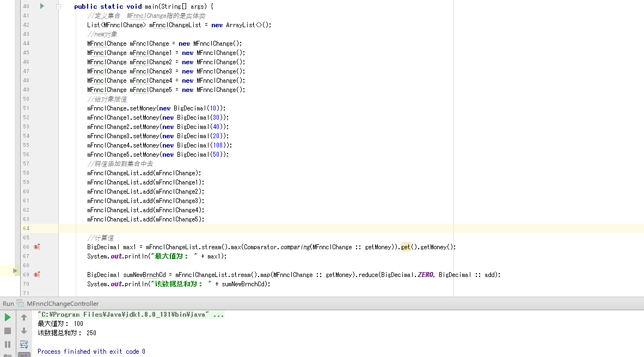644x357 pixels.
Task: Click 'new BigDecimal(100)' on line 55
Action: 195,145
